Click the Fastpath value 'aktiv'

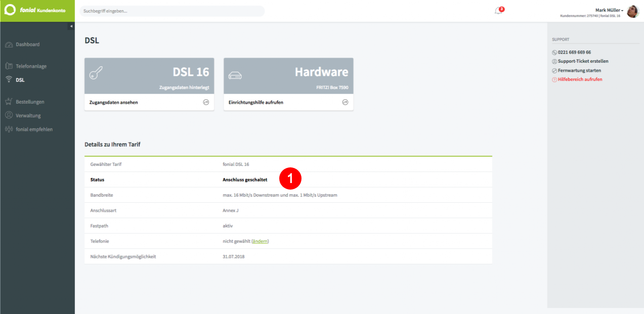[228, 226]
